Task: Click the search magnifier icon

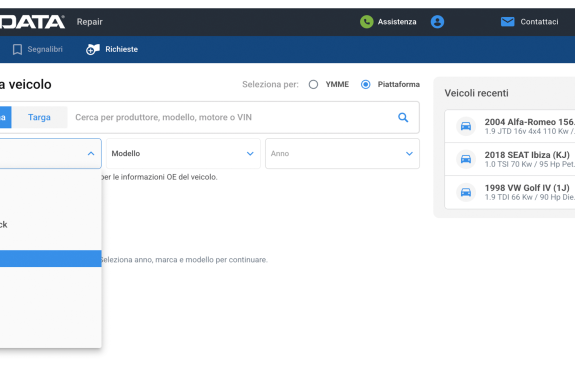Action: (403, 117)
